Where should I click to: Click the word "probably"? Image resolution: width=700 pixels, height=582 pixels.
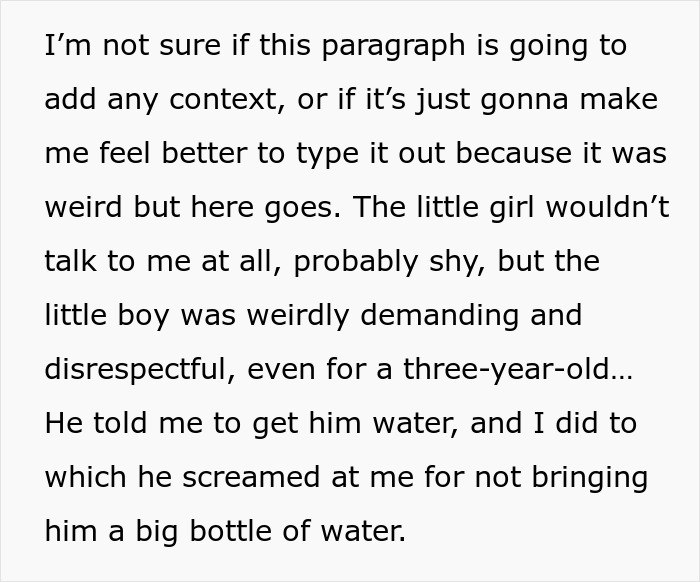point(355,262)
